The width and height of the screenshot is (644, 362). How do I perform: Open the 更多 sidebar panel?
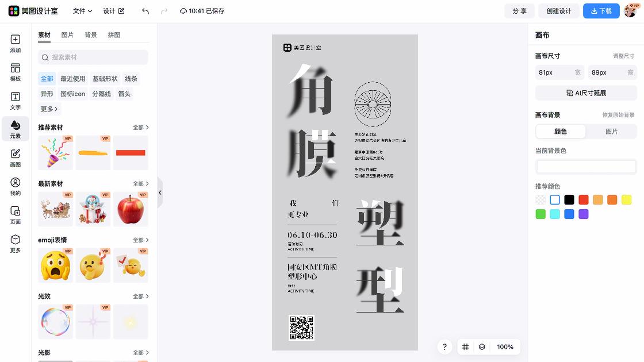point(15,244)
